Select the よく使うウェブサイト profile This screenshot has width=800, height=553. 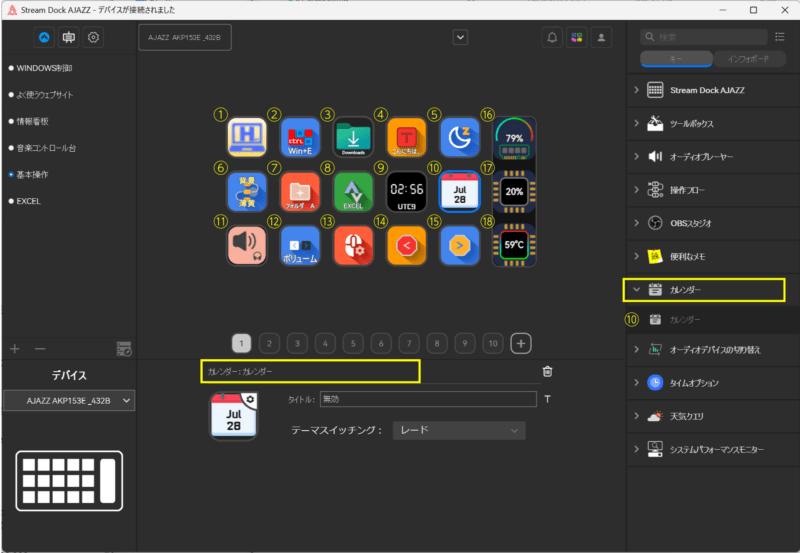pyautogui.click(x=44, y=95)
